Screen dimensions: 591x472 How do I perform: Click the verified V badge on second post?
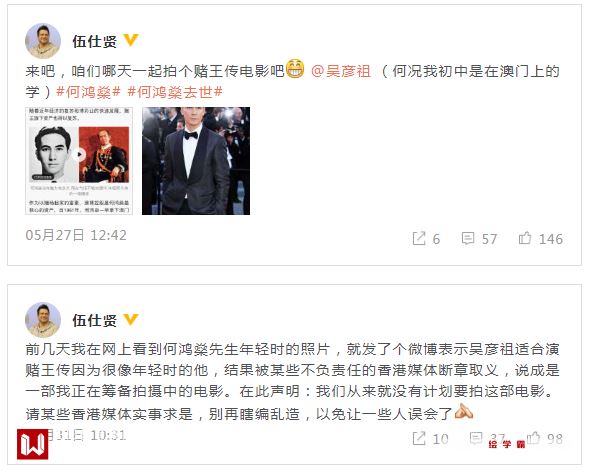131,319
